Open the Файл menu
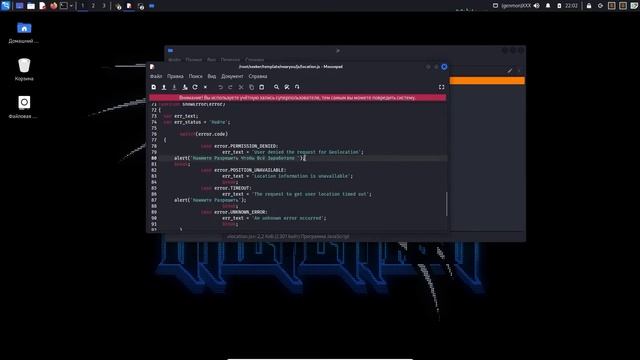The width and height of the screenshot is (640, 360). (156, 76)
